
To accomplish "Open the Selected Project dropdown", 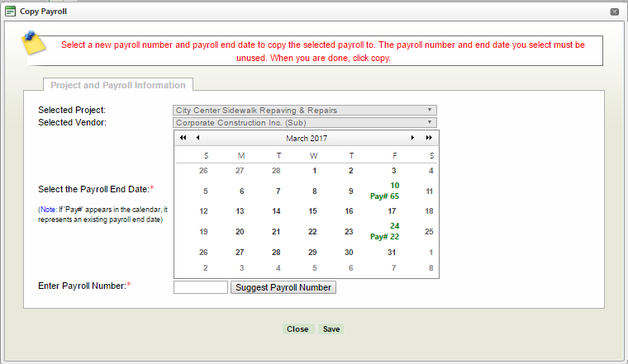I will click(x=304, y=110).
